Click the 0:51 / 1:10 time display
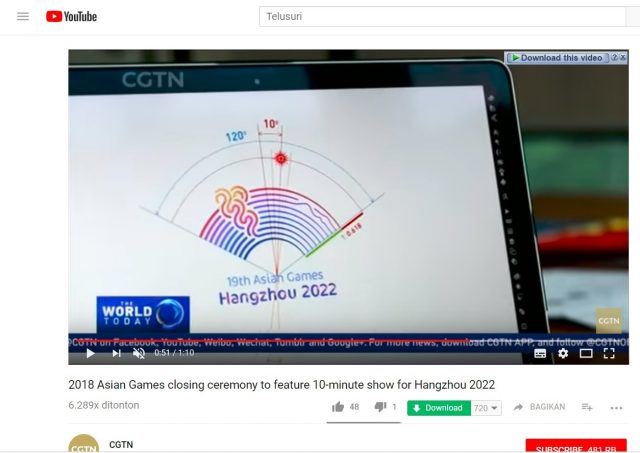Viewport: 640px width, 453px height. click(x=174, y=353)
